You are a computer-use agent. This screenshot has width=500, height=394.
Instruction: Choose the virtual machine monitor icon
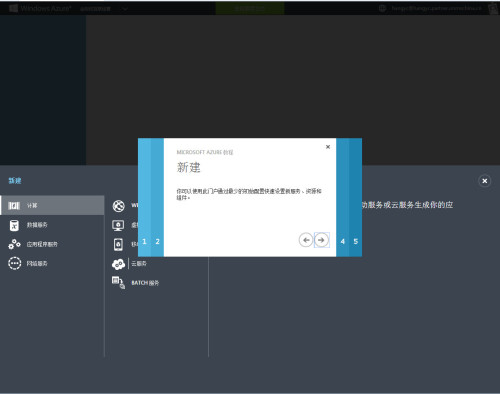click(x=118, y=226)
